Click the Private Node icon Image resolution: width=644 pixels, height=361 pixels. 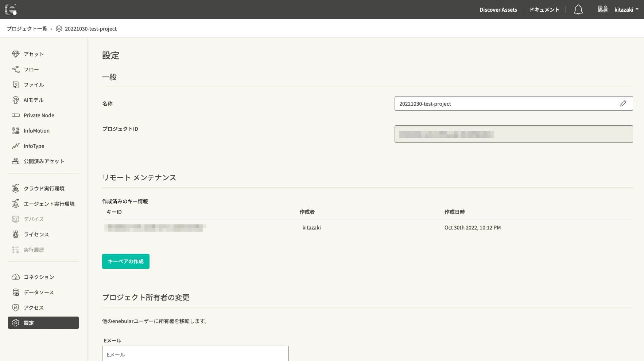click(15, 115)
